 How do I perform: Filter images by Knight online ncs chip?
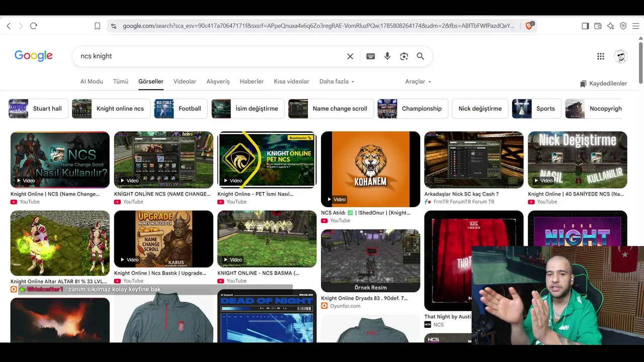111,109
